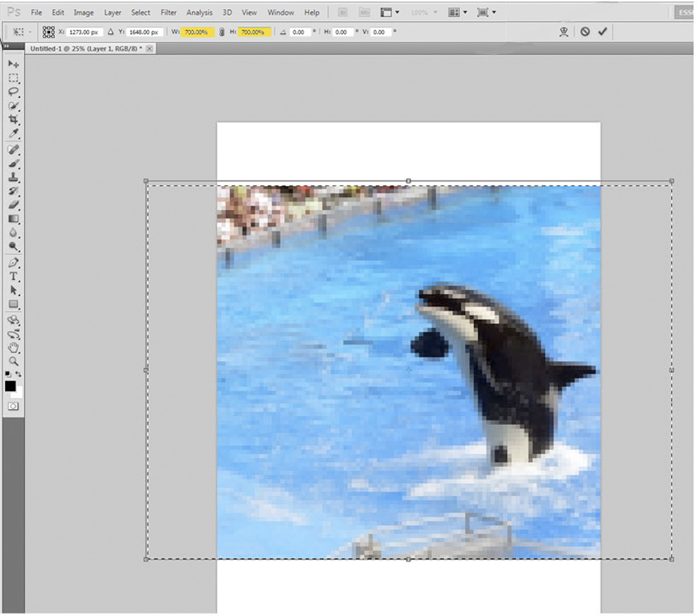Cancel the transform
The image size is (697, 616).
[585, 32]
